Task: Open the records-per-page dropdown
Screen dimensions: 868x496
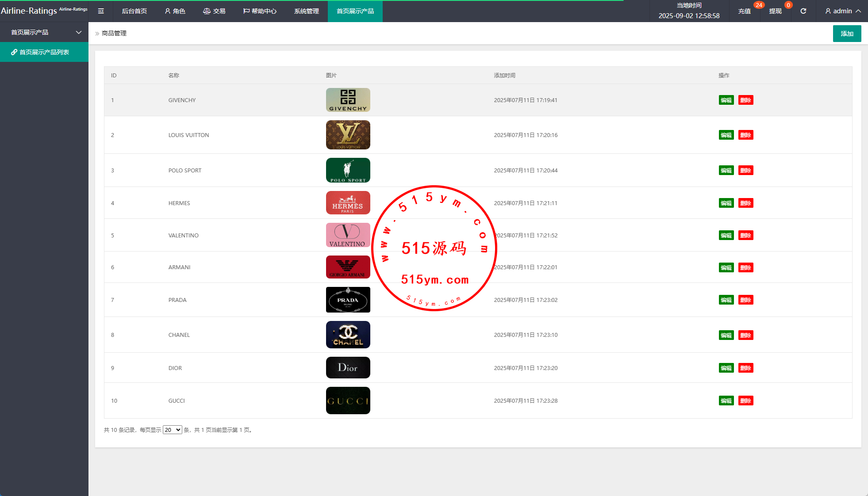Action: tap(172, 430)
